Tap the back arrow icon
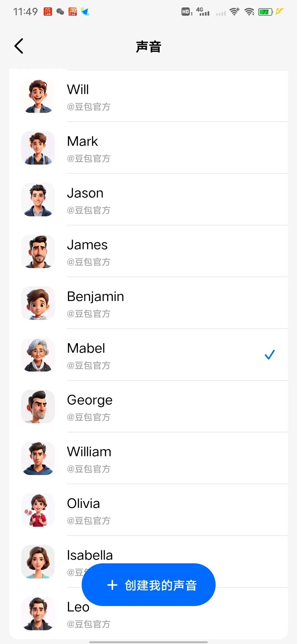Screen dimensions: 297x644 coord(19,46)
